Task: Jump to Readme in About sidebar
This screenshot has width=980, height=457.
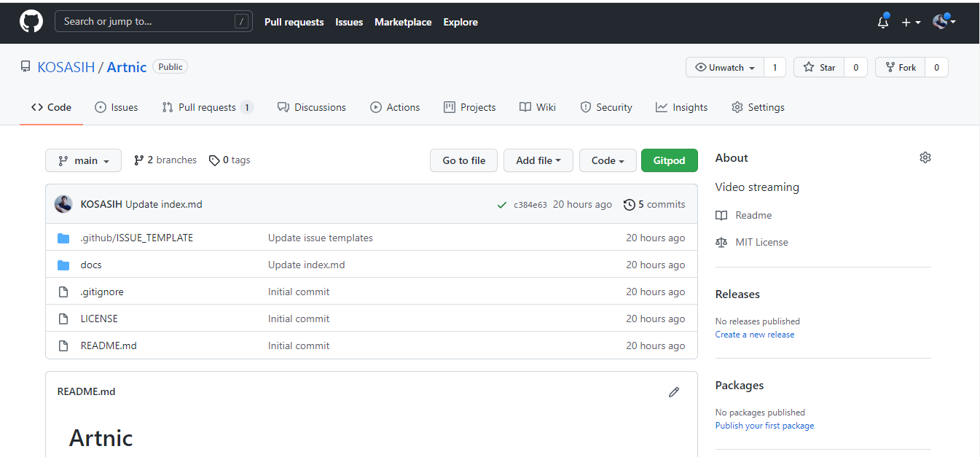Action: click(x=744, y=215)
